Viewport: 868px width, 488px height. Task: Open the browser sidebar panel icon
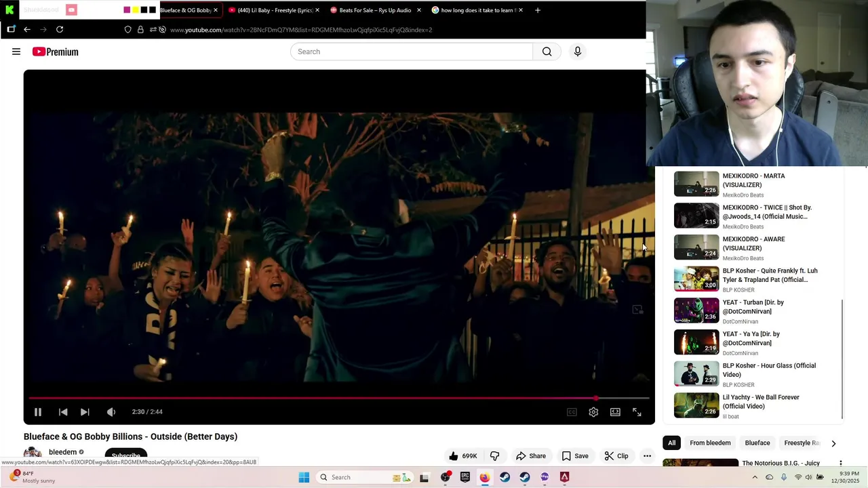tap(11, 29)
